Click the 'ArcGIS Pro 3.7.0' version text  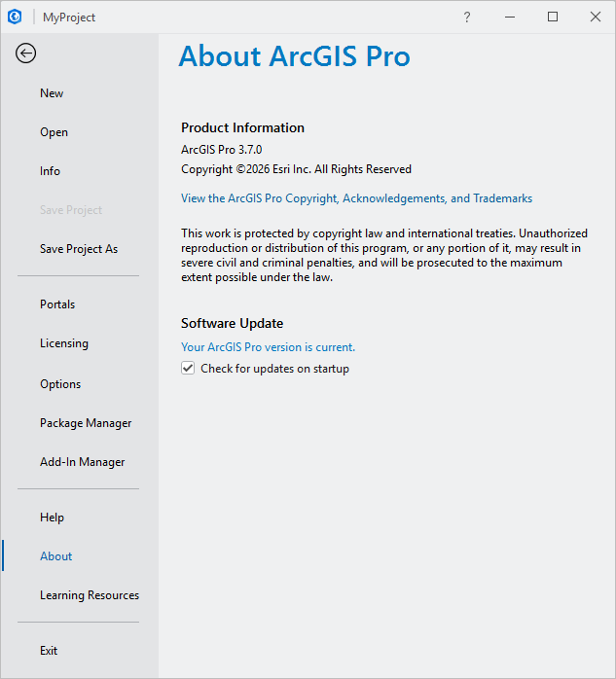point(221,150)
